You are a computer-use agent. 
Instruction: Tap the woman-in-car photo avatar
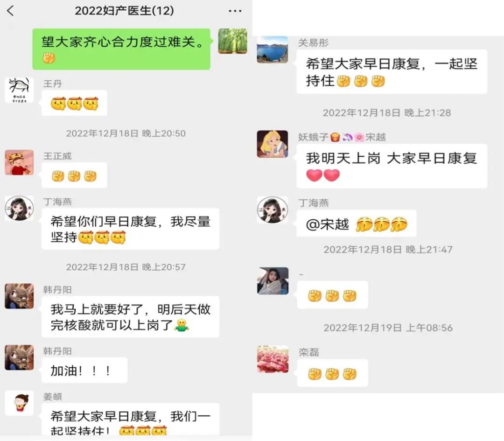[273, 281]
